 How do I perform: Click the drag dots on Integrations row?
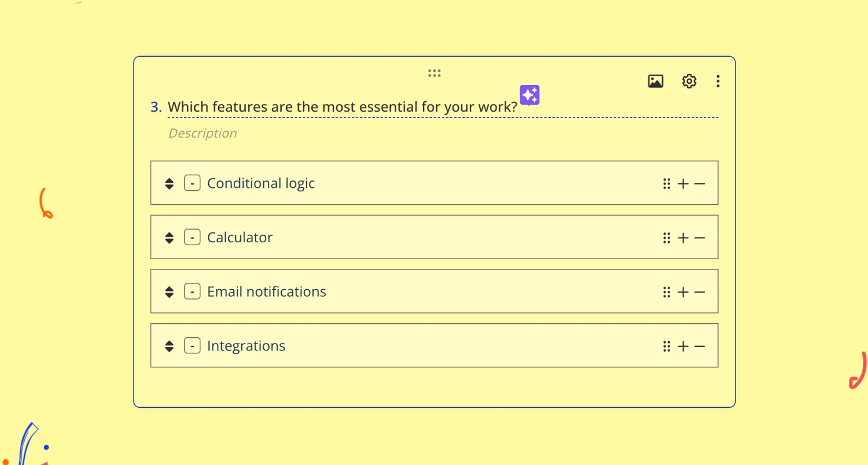pyautogui.click(x=666, y=346)
